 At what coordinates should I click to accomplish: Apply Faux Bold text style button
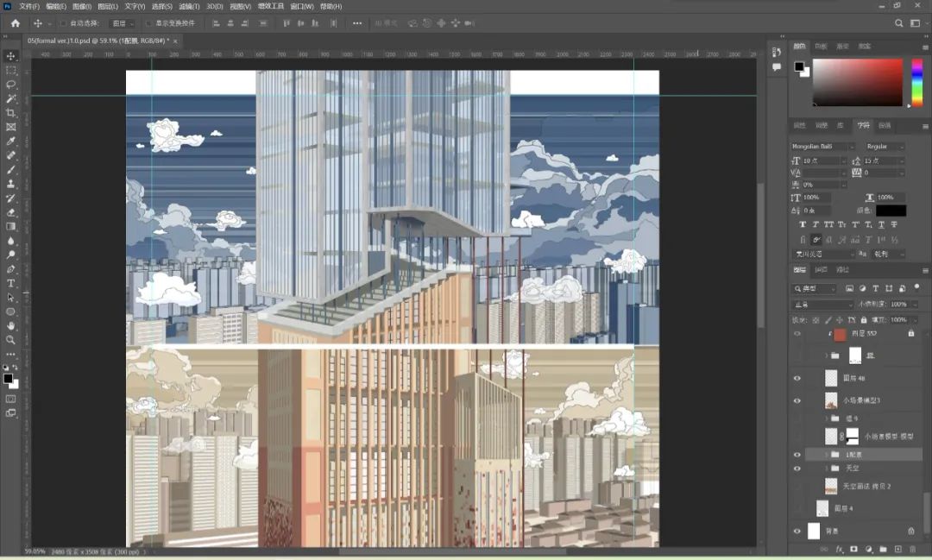tap(803, 224)
